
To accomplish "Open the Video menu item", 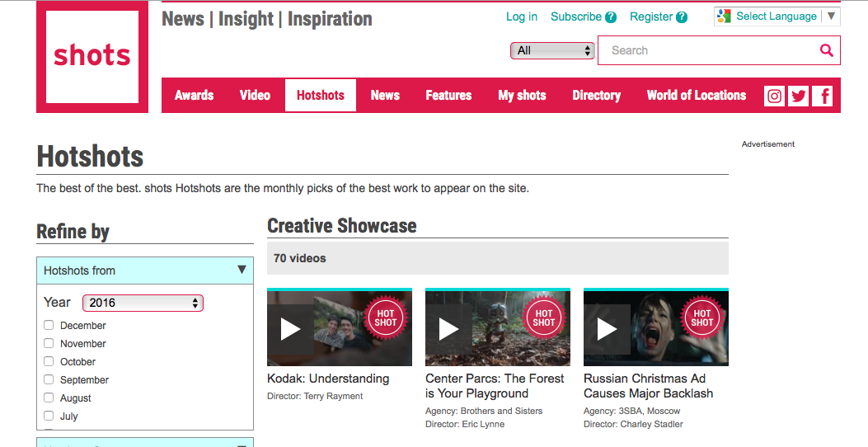I will pyautogui.click(x=256, y=96).
